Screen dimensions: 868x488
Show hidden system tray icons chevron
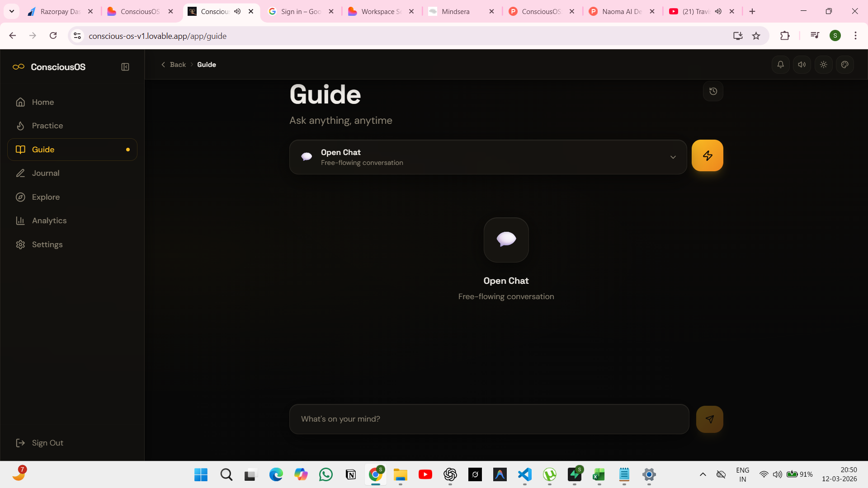tap(703, 474)
